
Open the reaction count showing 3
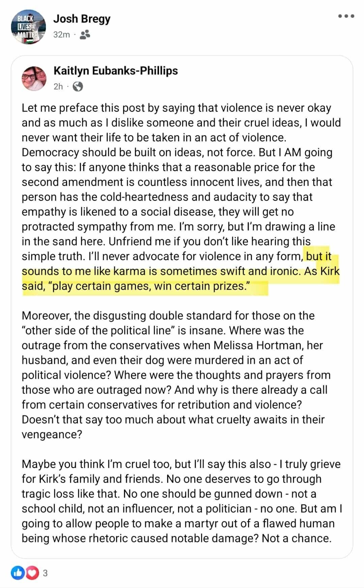45,573
